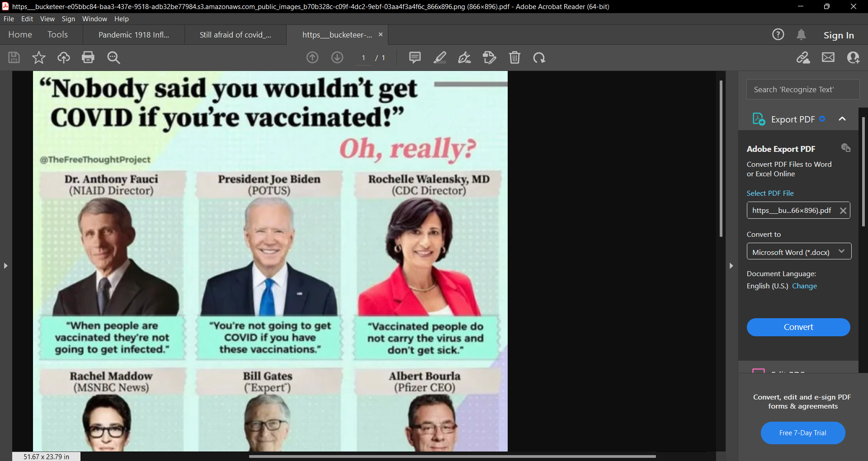868x461 pixels.
Task: Click the copy icon beside Adobe Export PDF
Action: point(846,148)
